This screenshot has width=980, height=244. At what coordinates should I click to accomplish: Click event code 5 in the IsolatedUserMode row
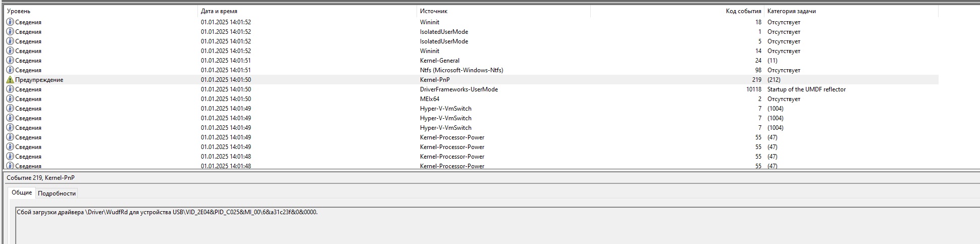click(760, 41)
